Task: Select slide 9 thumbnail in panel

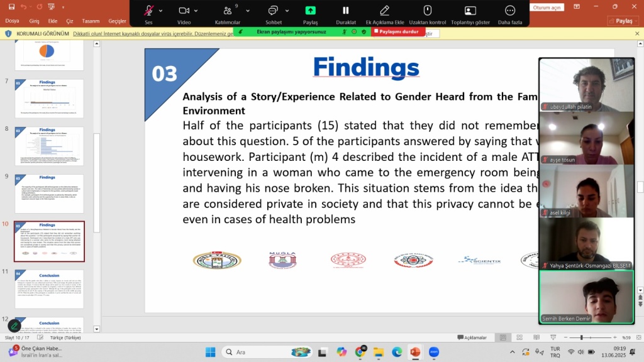Action: point(49,194)
